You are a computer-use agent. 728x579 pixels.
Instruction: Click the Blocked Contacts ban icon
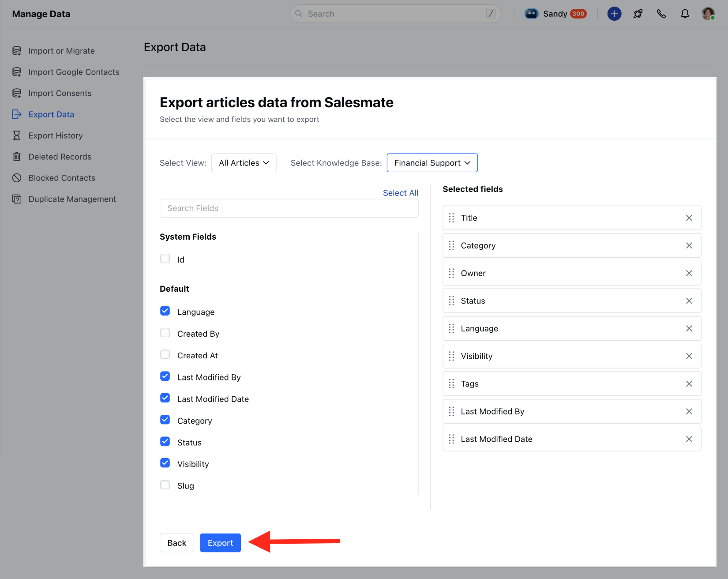(17, 178)
